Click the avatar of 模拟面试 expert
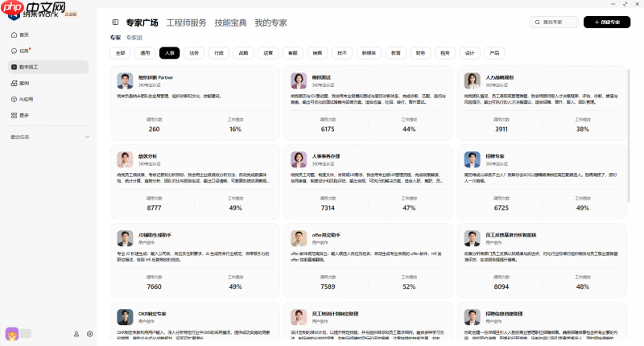 (x=299, y=80)
